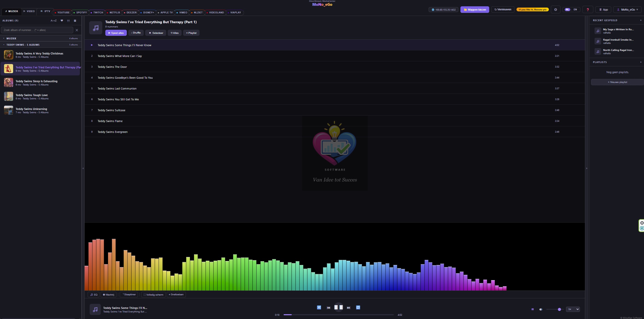Open the Wachtrij queue button
644x319 pixels.
109,295
